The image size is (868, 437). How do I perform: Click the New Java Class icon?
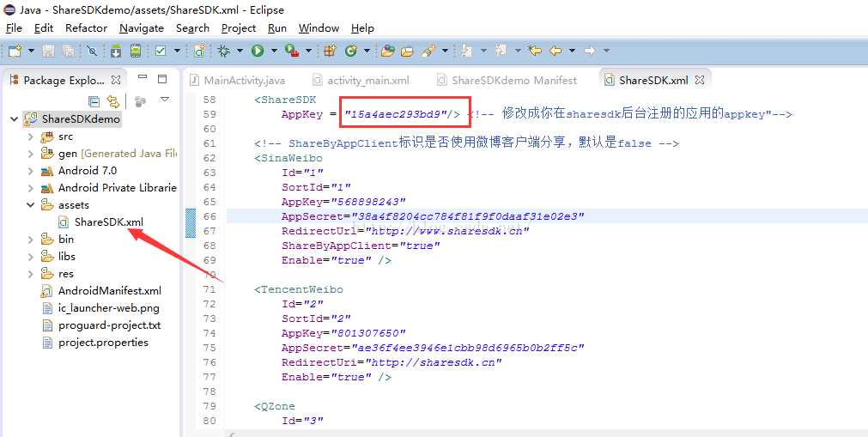(350, 51)
